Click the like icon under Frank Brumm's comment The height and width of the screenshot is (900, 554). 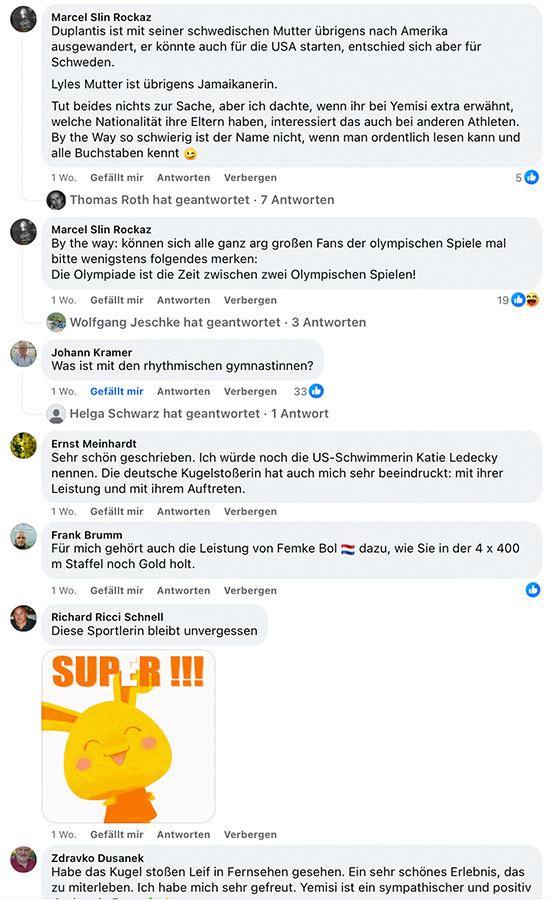pyautogui.click(x=533, y=589)
